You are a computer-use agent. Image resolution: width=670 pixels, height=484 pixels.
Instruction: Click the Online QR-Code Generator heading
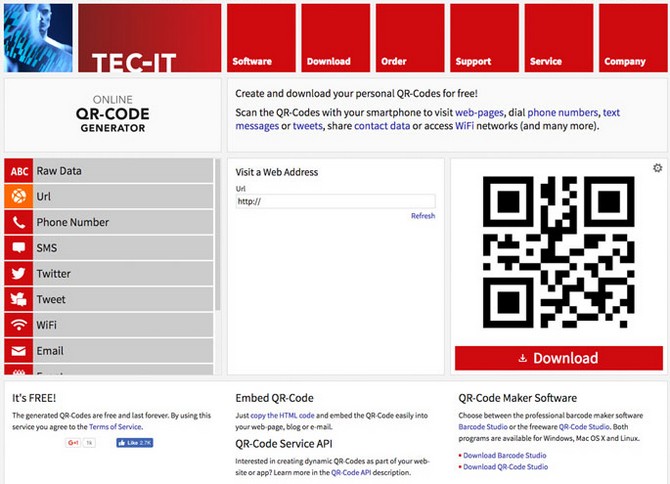pyautogui.click(x=113, y=114)
